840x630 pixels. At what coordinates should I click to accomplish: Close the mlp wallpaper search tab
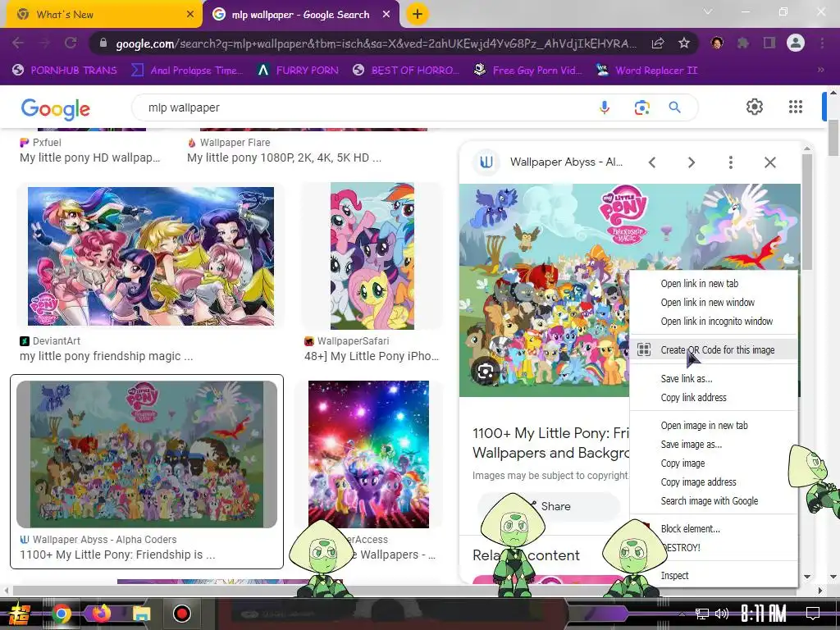[x=386, y=15]
